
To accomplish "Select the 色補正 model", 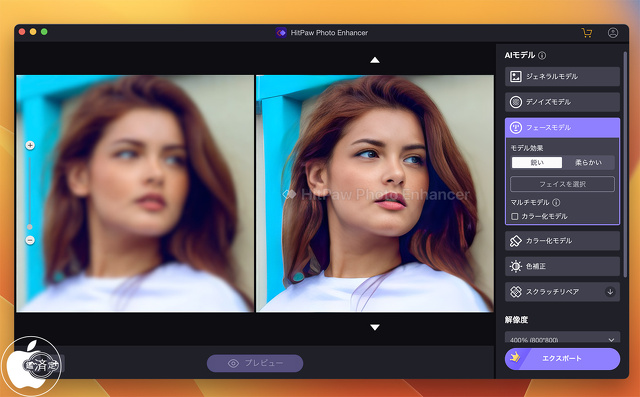I will (562, 266).
